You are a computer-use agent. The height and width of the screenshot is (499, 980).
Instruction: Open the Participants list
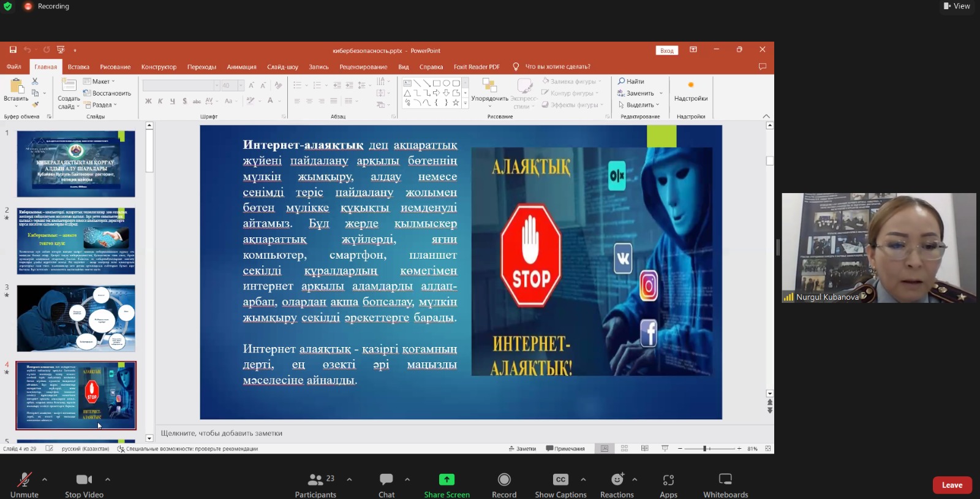point(315,485)
